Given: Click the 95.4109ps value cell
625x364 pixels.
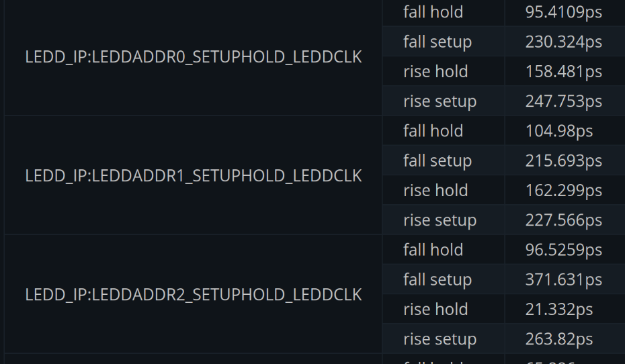Looking at the screenshot, I should [563, 12].
